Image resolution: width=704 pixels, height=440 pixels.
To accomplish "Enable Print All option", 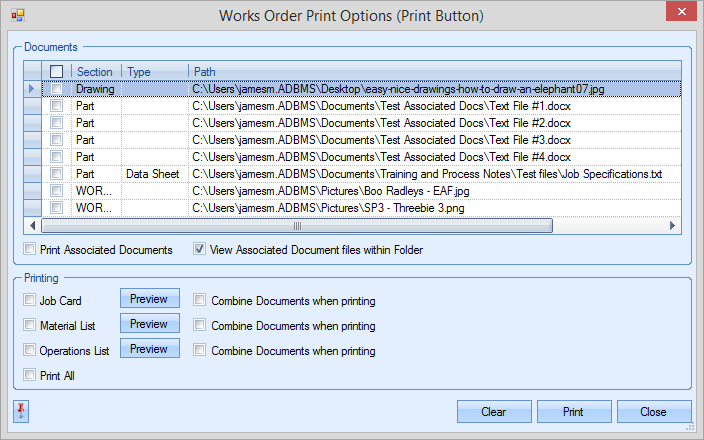I will pos(29,375).
